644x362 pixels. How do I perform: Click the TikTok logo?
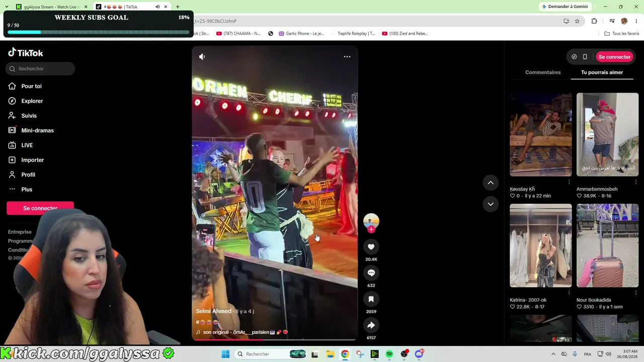26,53
